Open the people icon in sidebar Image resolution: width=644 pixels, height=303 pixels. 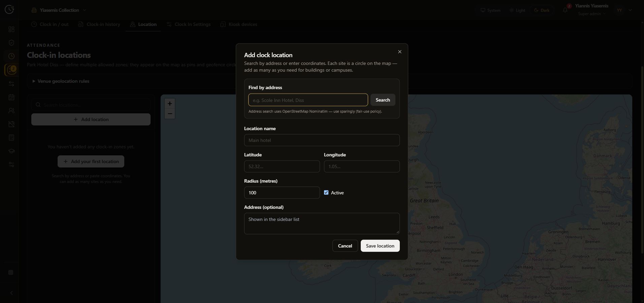pyautogui.click(x=11, y=111)
